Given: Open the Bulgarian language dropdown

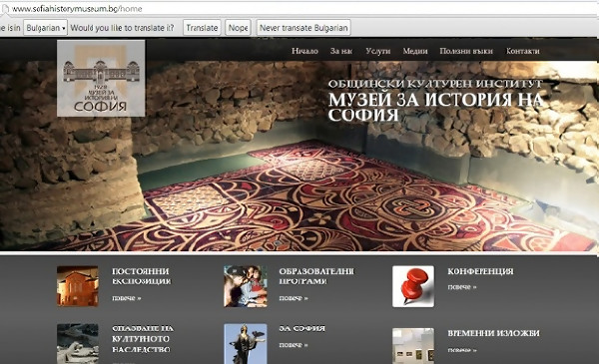Looking at the screenshot, I should click(46, 28).
